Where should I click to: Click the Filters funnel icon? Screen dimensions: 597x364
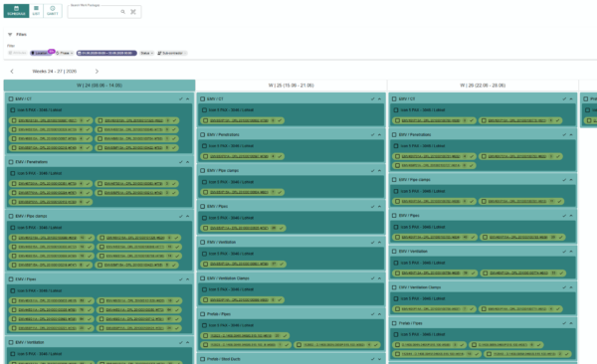[10, 34]
